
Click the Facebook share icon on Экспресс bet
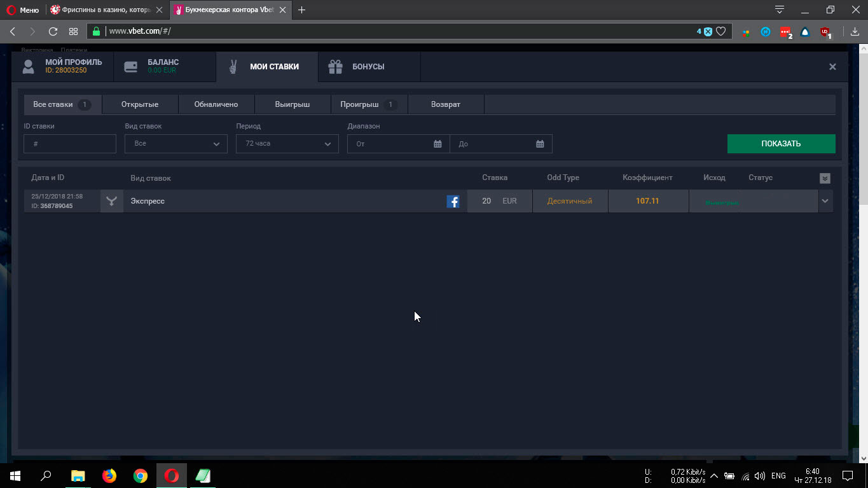tap(453, 202)
